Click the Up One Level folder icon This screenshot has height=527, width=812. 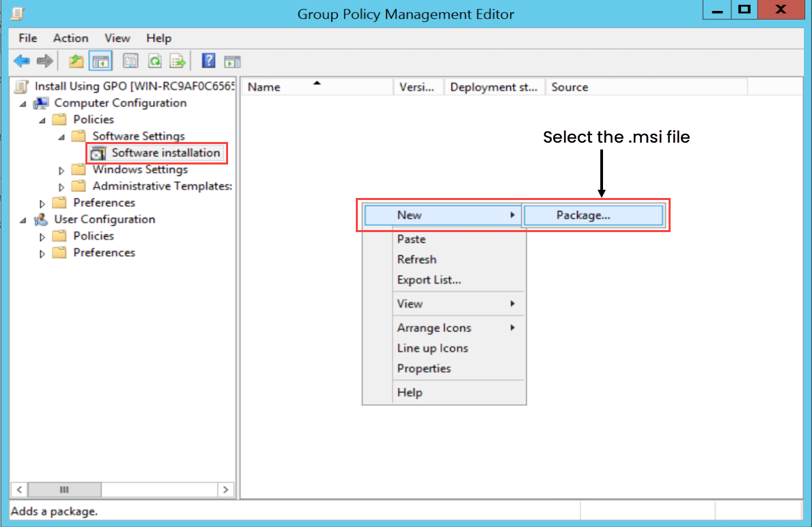click(76, 61)
